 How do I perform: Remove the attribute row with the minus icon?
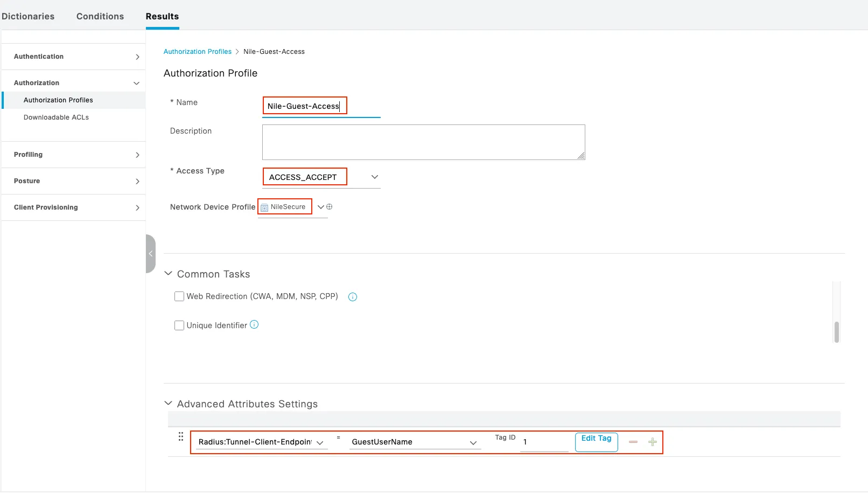pyautogui.click(x=633, y=442)
